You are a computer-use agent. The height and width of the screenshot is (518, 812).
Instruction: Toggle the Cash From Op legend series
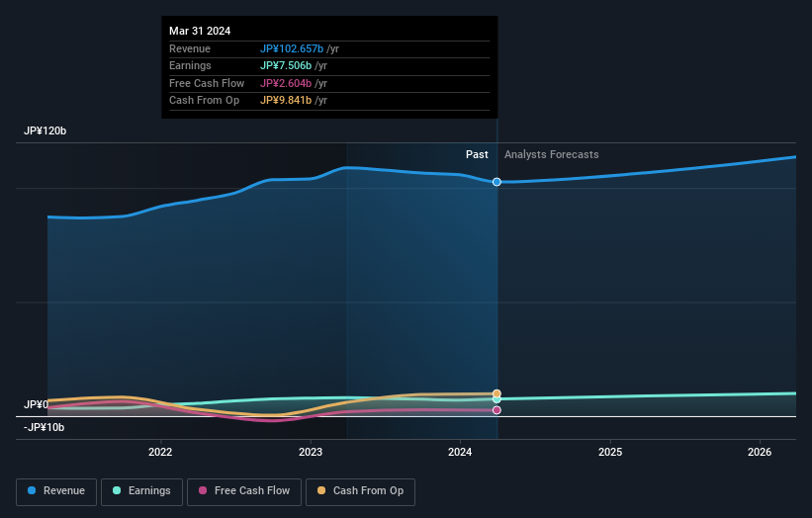click(360, 491)
